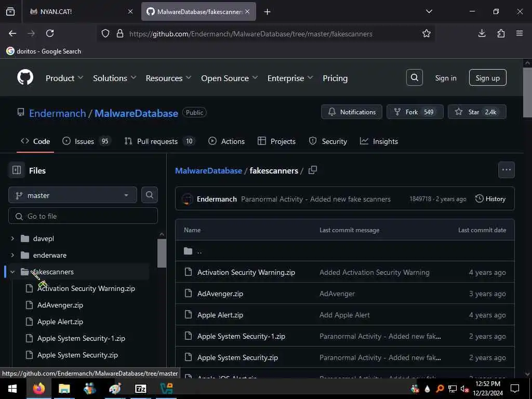Open doritos - Google Search bookmark
Viewport: 532px width, 399px height.
44,51
